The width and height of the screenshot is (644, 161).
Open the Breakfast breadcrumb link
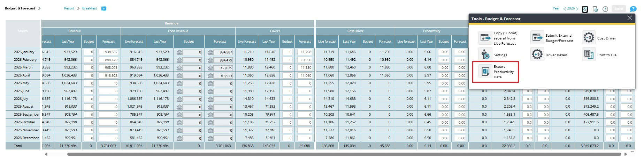[90, 8]
